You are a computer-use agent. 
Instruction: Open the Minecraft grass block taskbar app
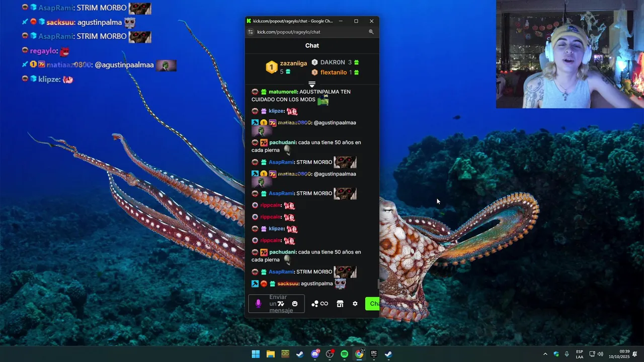click(285, 354)
